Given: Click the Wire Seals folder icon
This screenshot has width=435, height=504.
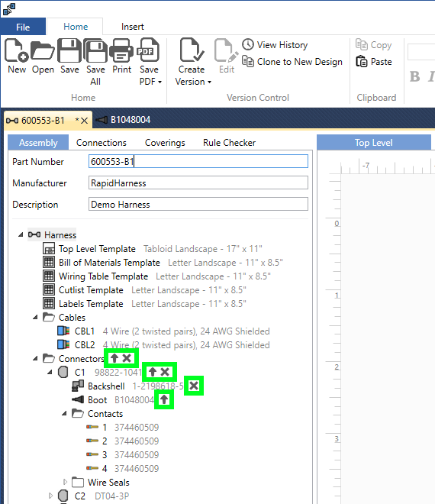Looking at the screenshot, I should (x=78, y=482).
